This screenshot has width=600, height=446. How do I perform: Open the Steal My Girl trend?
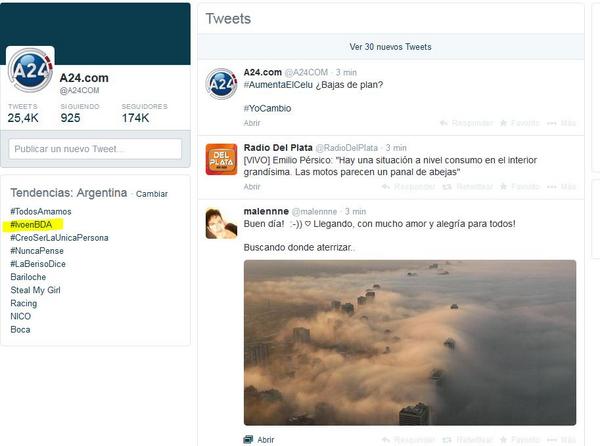(35, 290)
